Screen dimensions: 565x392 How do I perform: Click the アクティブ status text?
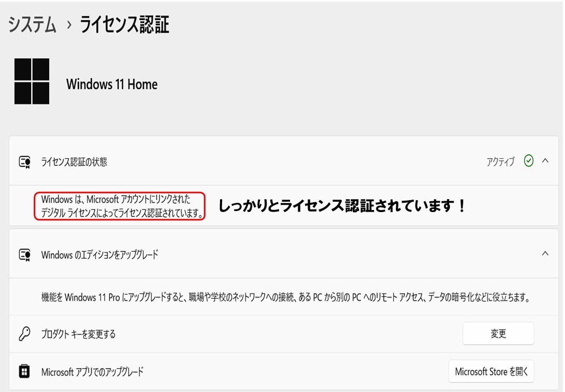pyautogui.click(x=501, y=162)
